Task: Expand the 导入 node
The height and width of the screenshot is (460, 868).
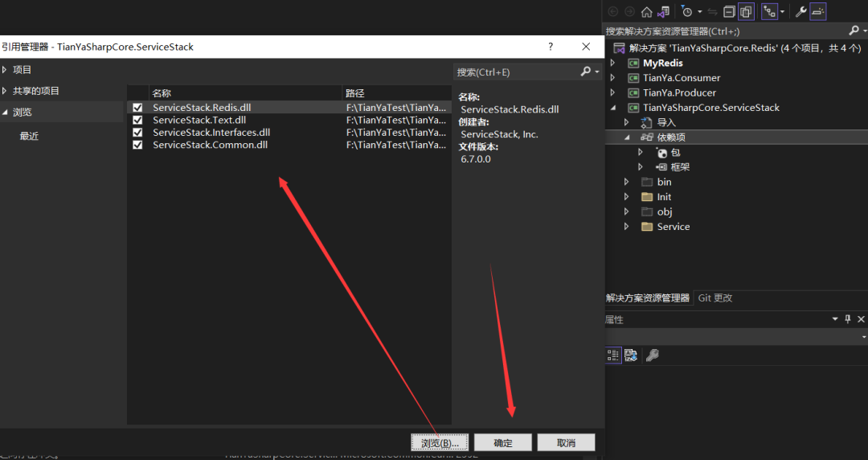Action: pos(627,122)
